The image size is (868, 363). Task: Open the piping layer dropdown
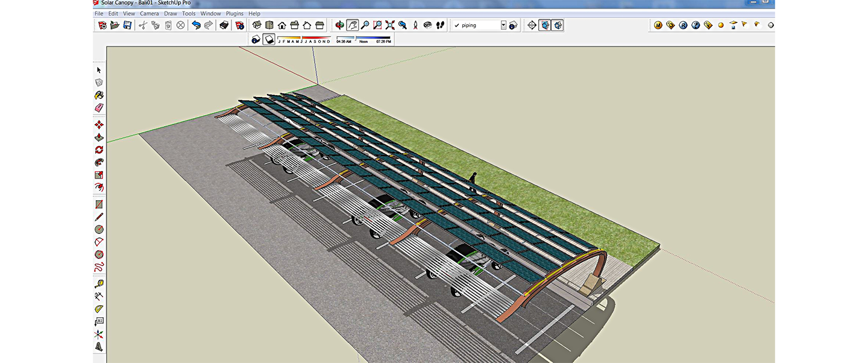coord(503,25)
